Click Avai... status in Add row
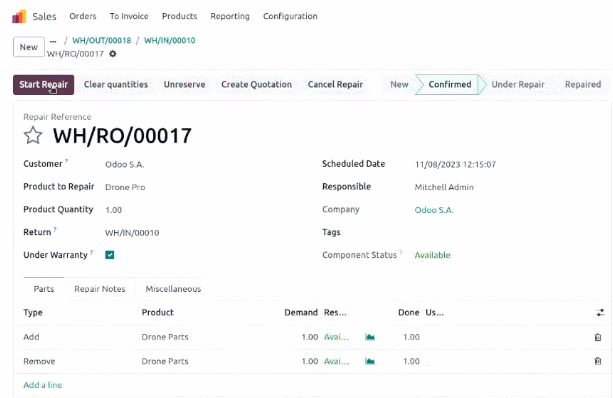Image resolution: width=613 pixels, height=398 pixels. pyautogui.click(x=336, y=337)
